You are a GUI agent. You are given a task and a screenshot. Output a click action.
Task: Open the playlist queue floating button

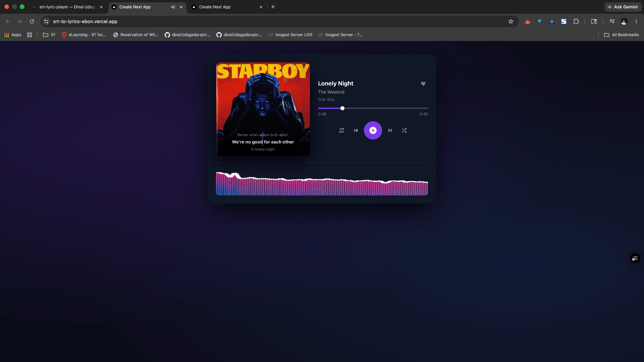point(635,258)
